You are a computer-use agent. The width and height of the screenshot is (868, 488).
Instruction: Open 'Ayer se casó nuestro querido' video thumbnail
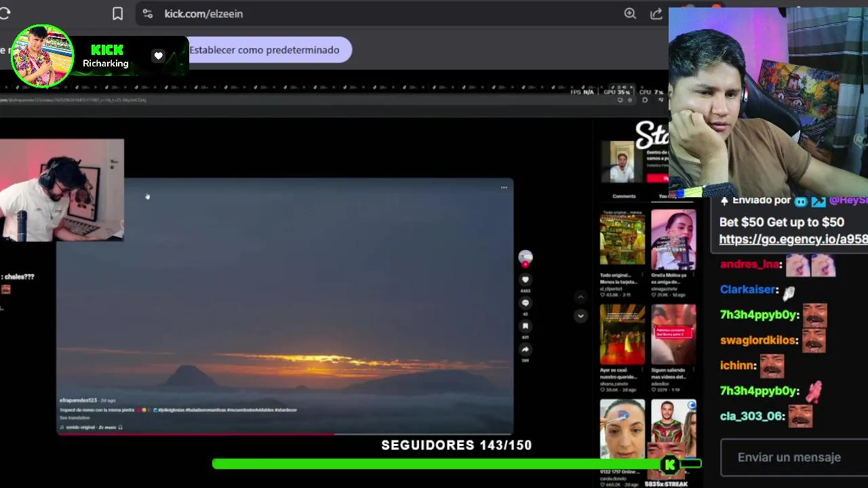(622, 335)
